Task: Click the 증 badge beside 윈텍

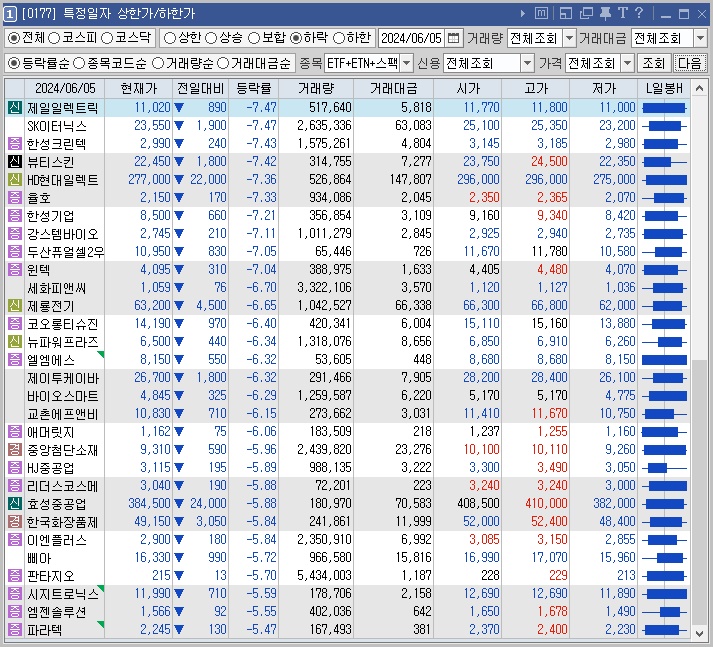Action: click(x=15, y=270)
